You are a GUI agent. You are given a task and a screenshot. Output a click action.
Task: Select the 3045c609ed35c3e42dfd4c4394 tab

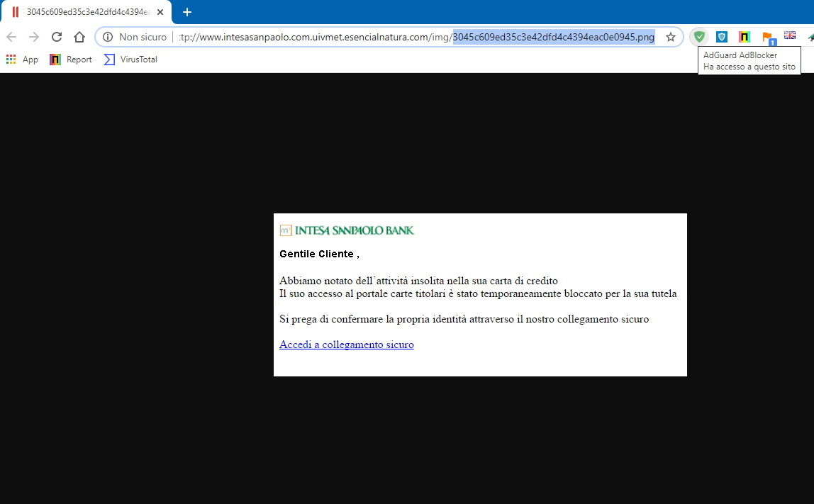point(87,12)
